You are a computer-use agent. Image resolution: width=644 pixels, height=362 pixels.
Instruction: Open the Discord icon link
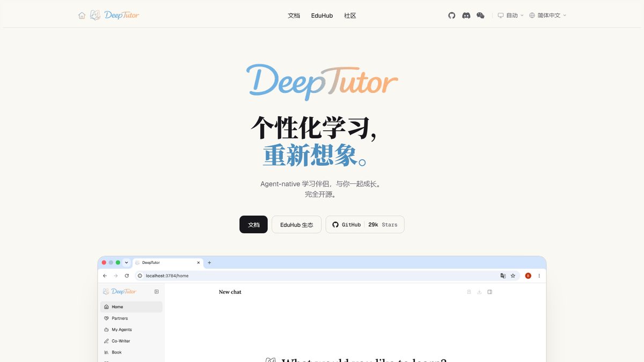click(466, 16)
